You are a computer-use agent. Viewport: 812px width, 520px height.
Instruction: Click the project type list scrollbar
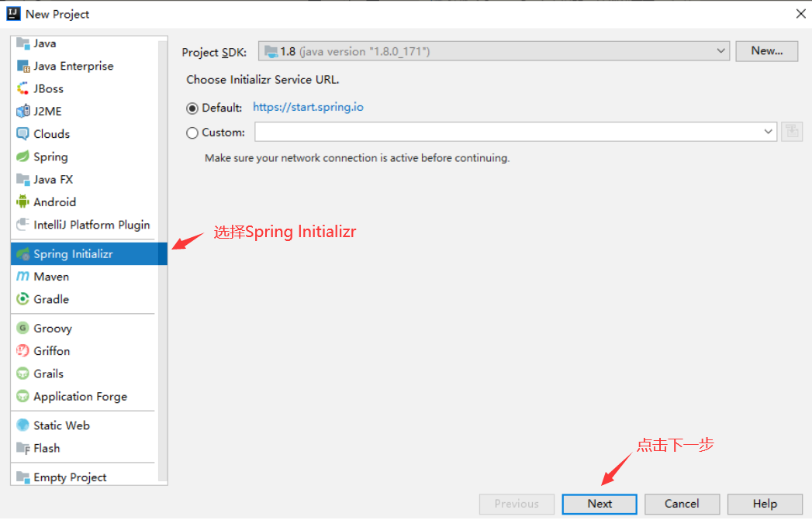[163, 261]
